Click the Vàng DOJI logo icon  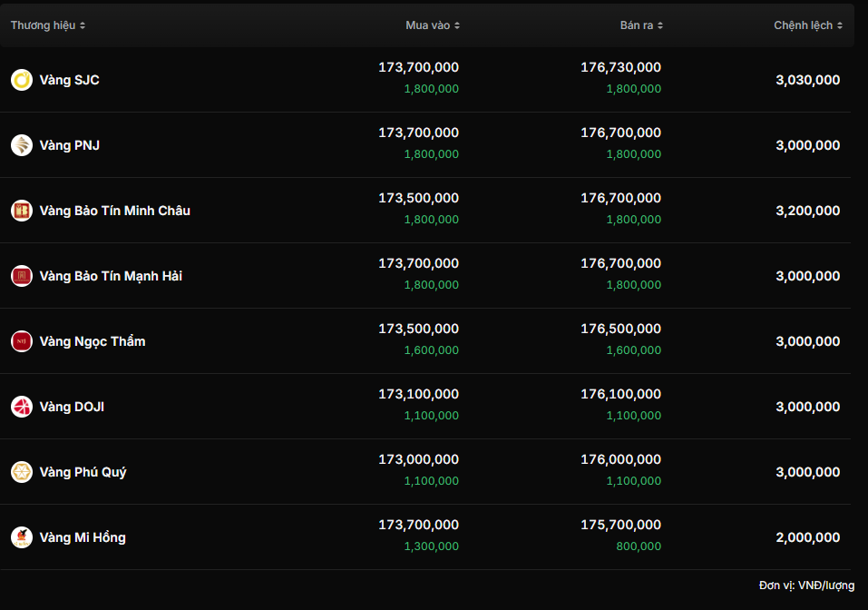[x=22, y=407]
